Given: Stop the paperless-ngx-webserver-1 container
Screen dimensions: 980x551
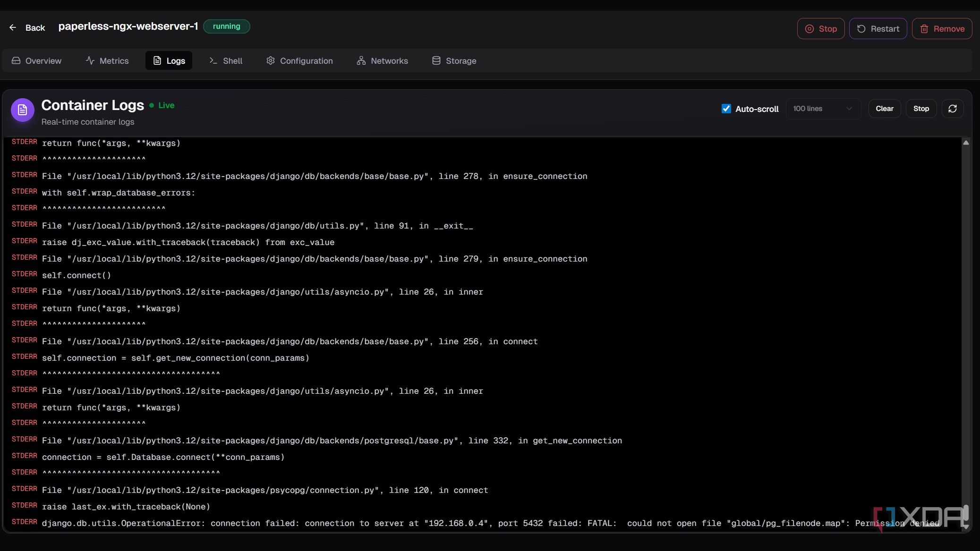Looking at the screenshot, I should click(821, 29).
